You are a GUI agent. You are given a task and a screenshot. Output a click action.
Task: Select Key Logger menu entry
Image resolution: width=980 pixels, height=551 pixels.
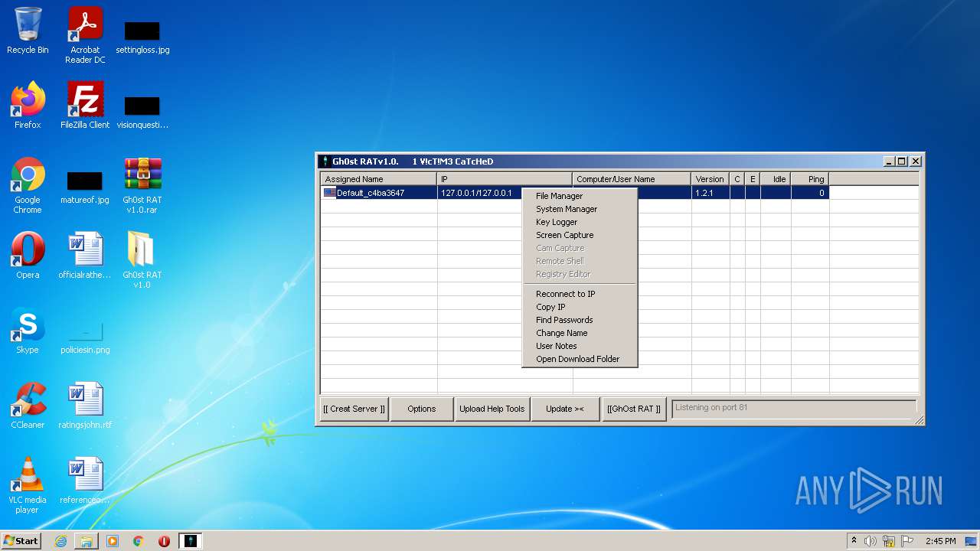tap(580, 222)
